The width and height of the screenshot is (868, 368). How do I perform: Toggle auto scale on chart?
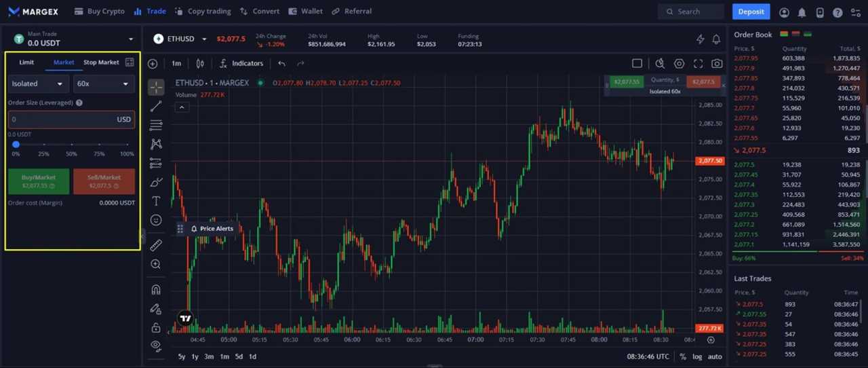(x=715, y=356)
